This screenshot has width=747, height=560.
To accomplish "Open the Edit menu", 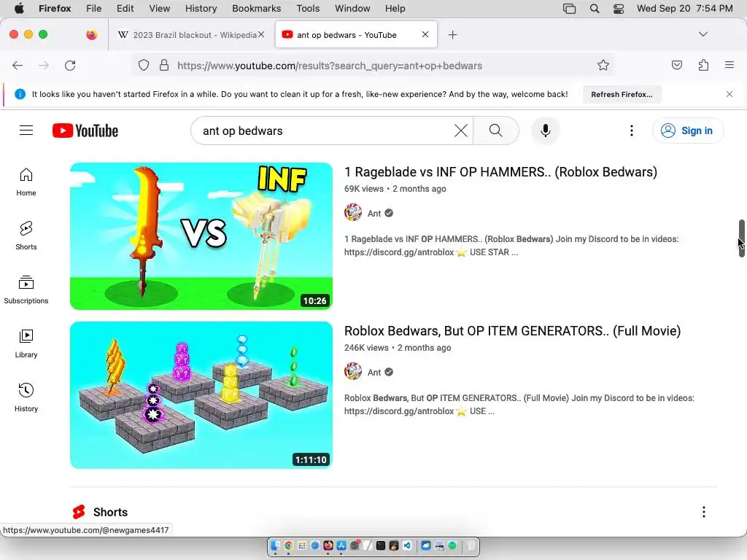I will [125, 9].
